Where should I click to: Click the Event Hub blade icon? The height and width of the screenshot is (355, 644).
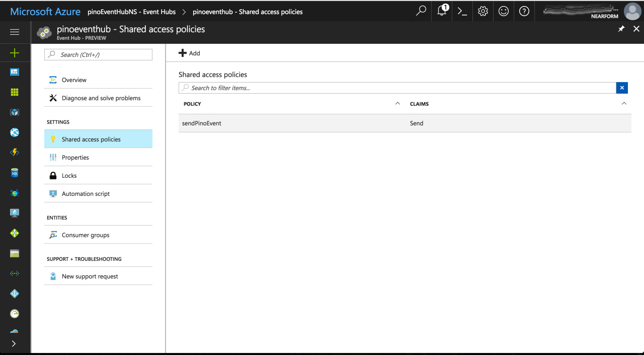(44, 33)
